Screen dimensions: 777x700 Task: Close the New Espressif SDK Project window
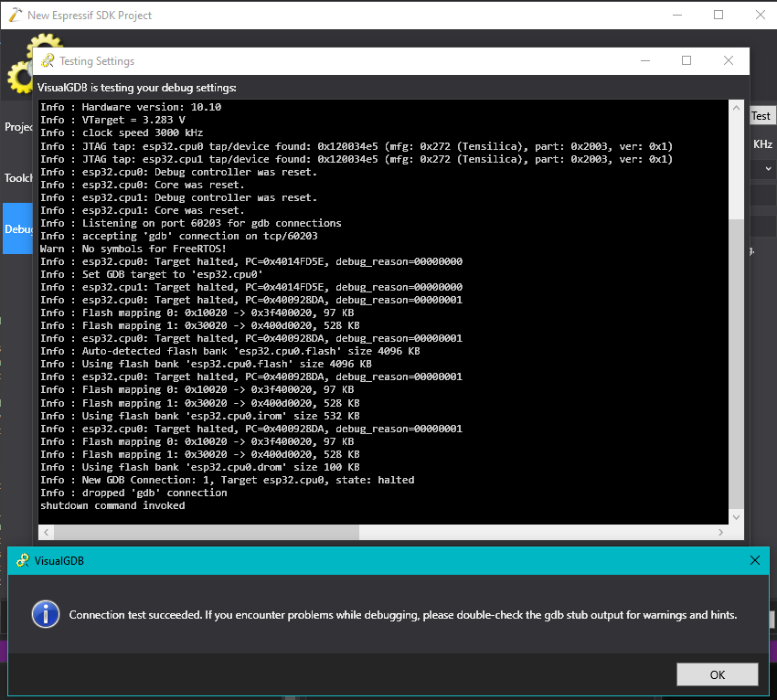point(761,15)
